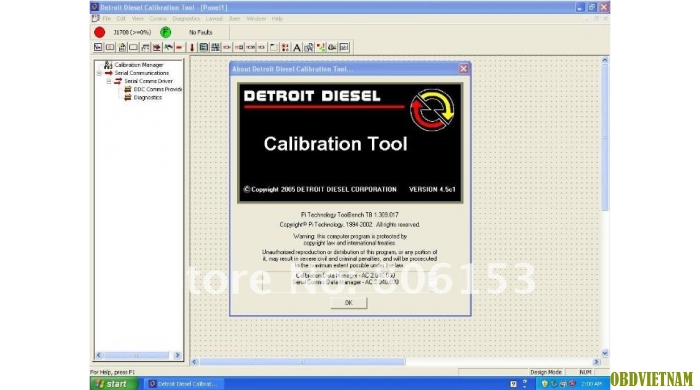
Task: Click the Windows start button
Action: tap(114, 384)
